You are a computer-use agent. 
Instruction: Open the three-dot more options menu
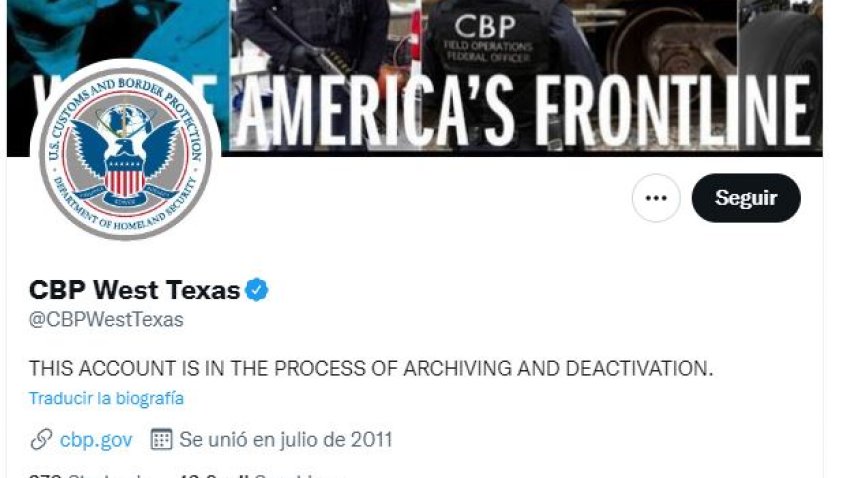[656, 198]
